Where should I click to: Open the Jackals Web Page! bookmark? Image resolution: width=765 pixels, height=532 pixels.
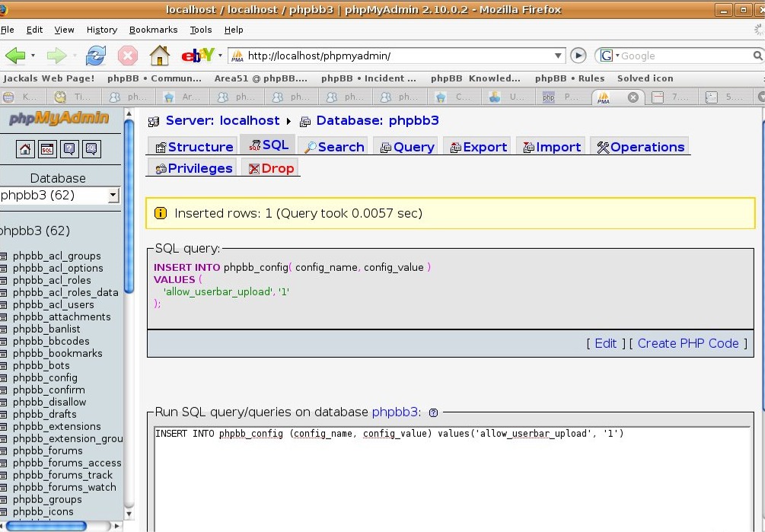[49, 78]
